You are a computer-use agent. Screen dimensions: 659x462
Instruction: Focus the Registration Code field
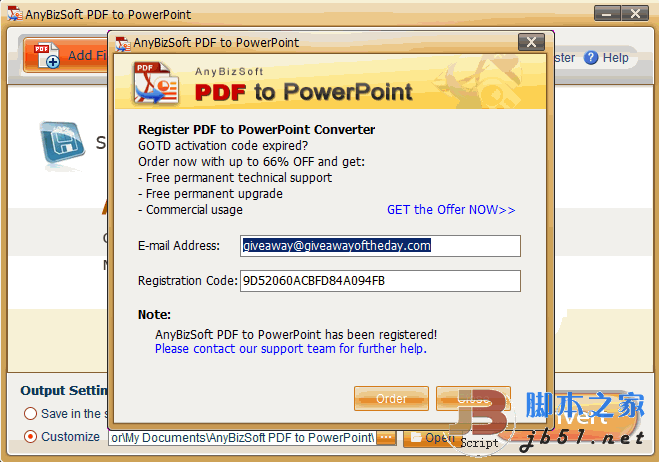point(380,281)
